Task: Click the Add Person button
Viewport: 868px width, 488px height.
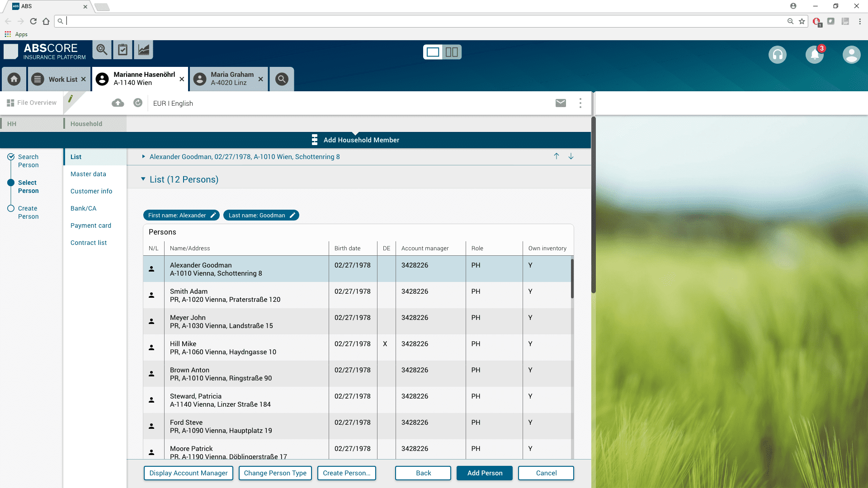Action: tap(485, 473)
